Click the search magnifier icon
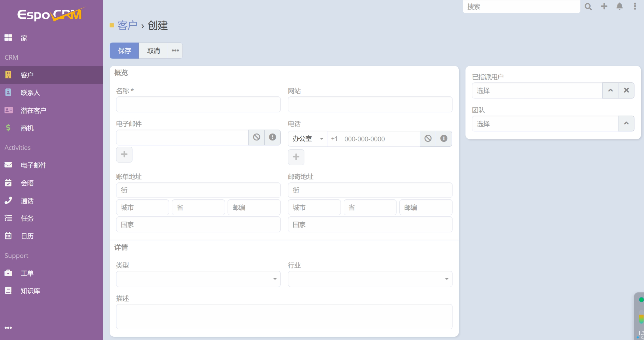 [588, 6]
